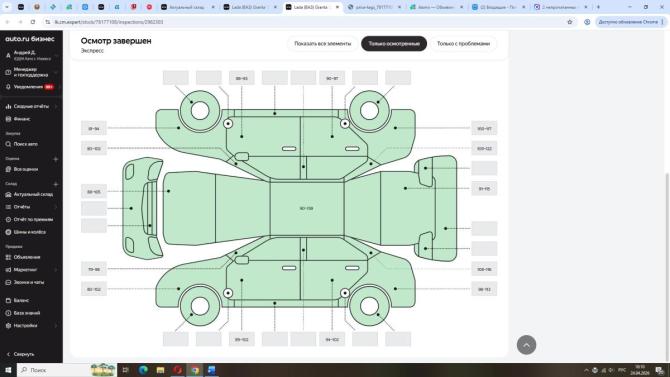Go to Все оценки in sidebar
The height and width of the screenshot is (377, 670).
[x=25, y=169]
